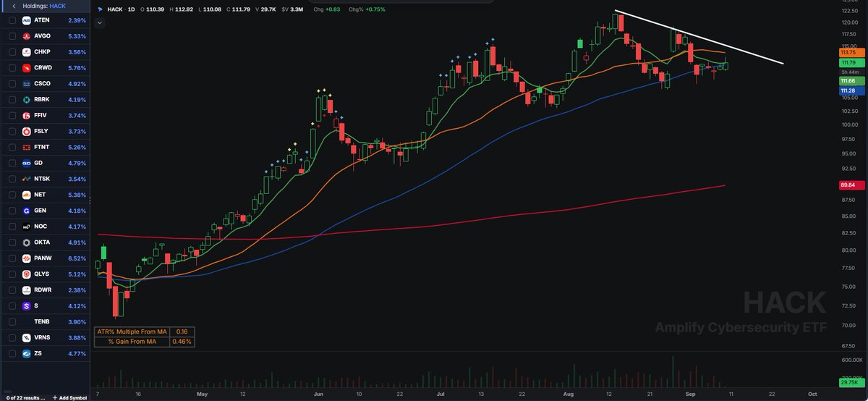This screenshot has width=868, height=401.
Task: Click the CHKP company logo
Action: (26, 52)
